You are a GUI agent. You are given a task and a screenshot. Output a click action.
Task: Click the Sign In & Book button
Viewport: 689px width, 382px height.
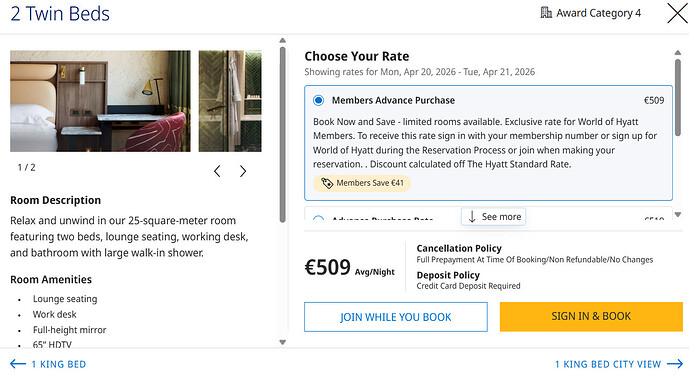[591, 317]
